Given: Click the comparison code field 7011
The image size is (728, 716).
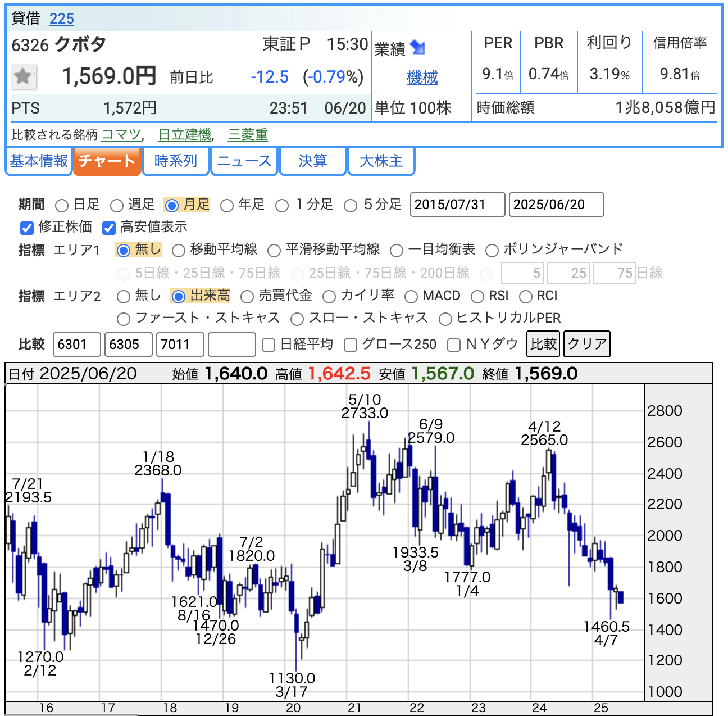Looking at the screenshot, I should coord(180,345).
